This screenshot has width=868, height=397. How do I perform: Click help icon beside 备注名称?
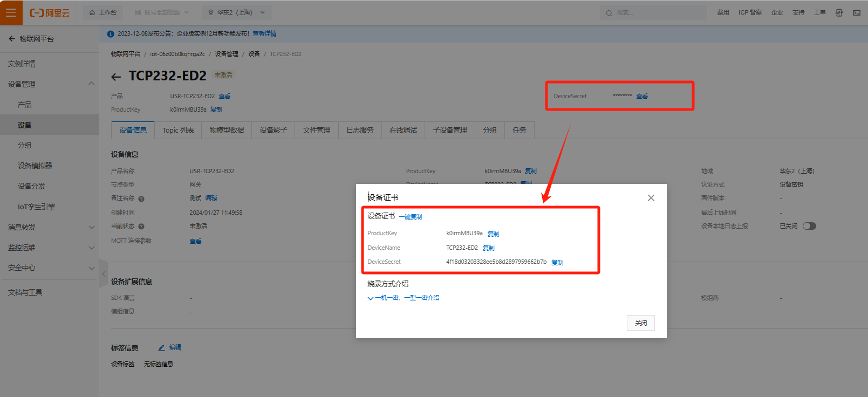tap(141, 198)
